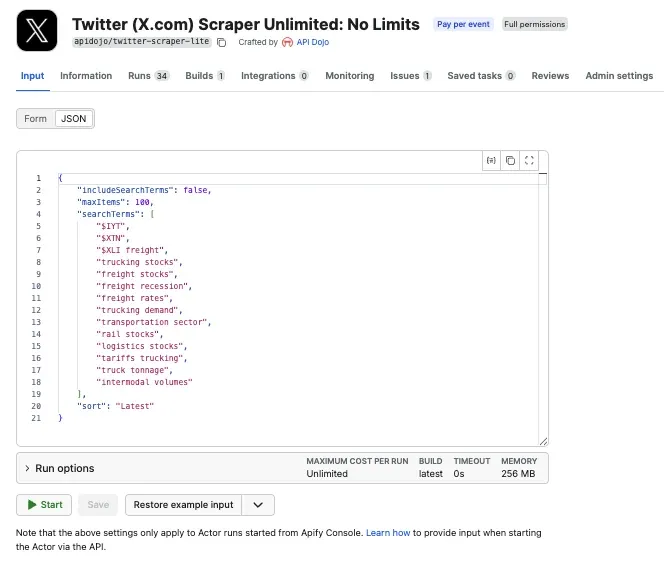Viewport: 664px width, 563px height.
Task: Open the Saved tasks tab
Action: click(x=481, y=76)
